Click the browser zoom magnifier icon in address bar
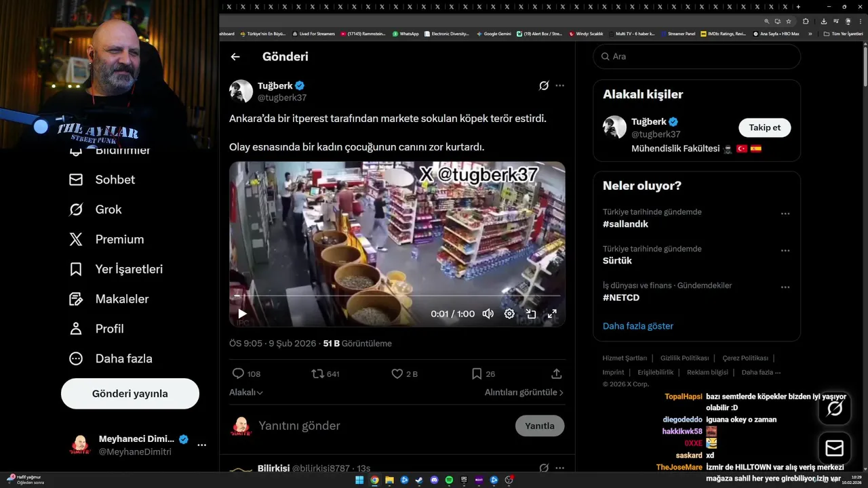This screenshot has width=868, height=488. click(767, 21)
